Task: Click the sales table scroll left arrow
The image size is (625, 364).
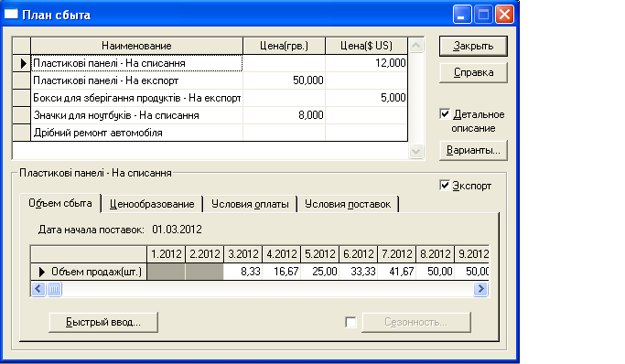Action: (38, 289)
